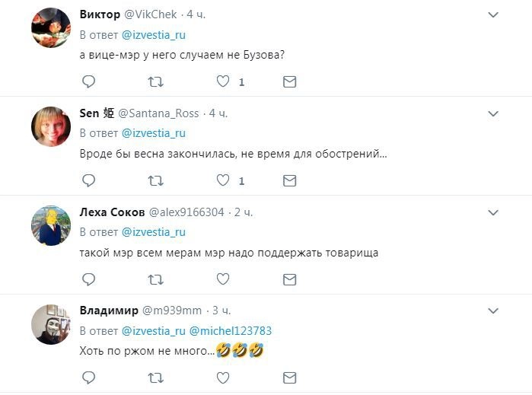The width and height of the screenshot is (532, 395).
Task: Reply to Виктор's tweet about Бузова
Action: click(88, 81)
